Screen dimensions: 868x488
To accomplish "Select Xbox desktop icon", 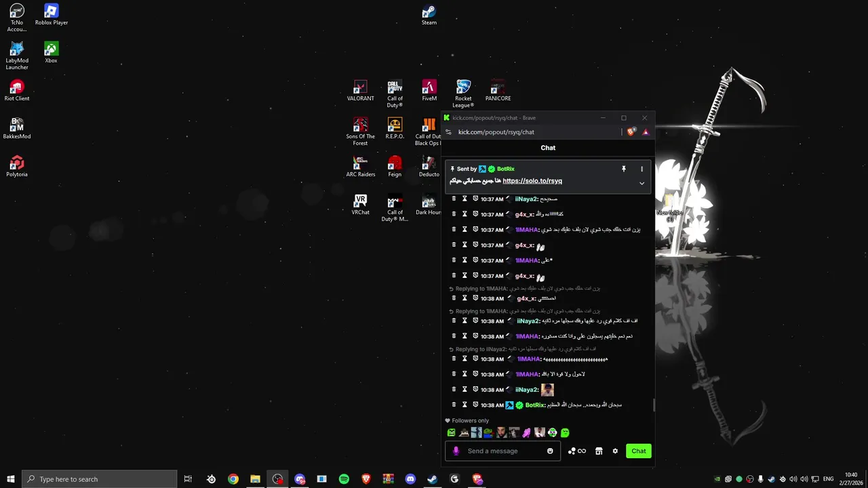I will click(x=52, y=53).
